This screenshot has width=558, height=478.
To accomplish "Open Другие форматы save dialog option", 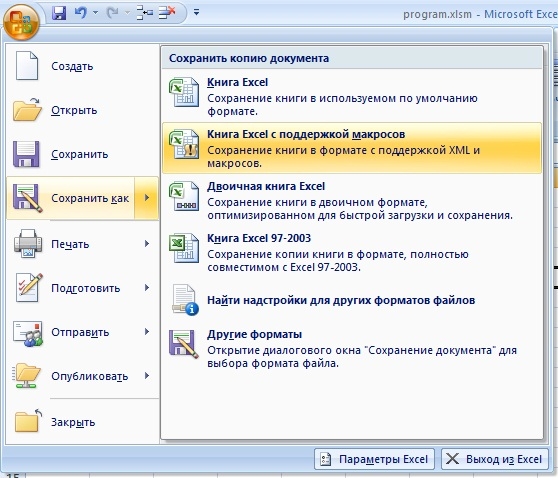I will pos(352,348).
